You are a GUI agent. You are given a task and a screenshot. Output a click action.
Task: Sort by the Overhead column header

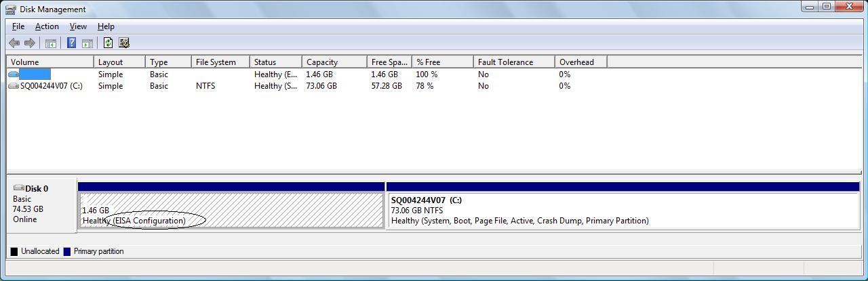tap(580, 62)
